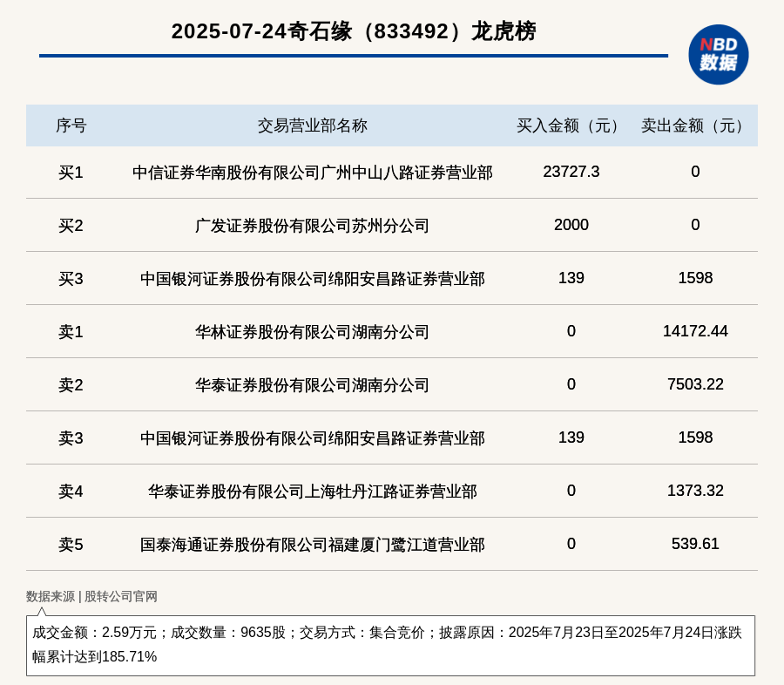Click the 0 sell amount in 买1 row

(695, 172)
